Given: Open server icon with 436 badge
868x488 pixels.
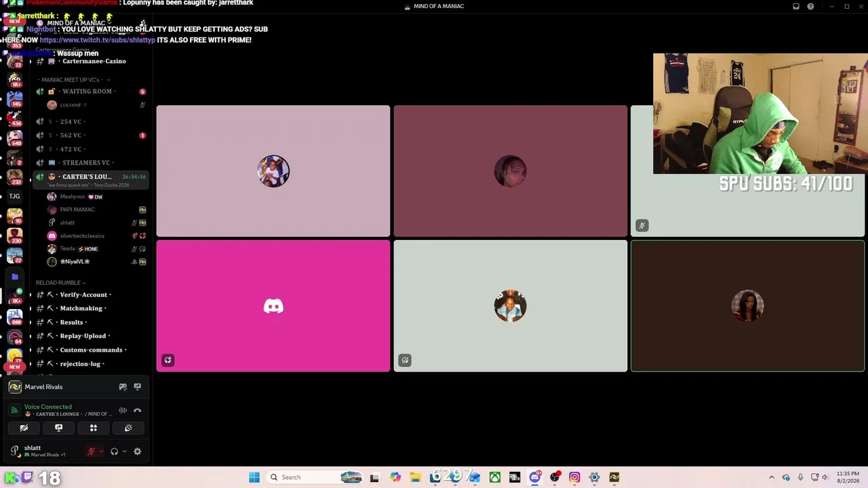Looking at the screenshot, I should click(14, 119).
